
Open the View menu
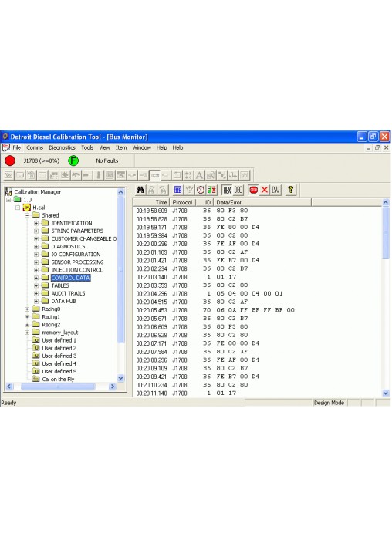tap(104, 147)
